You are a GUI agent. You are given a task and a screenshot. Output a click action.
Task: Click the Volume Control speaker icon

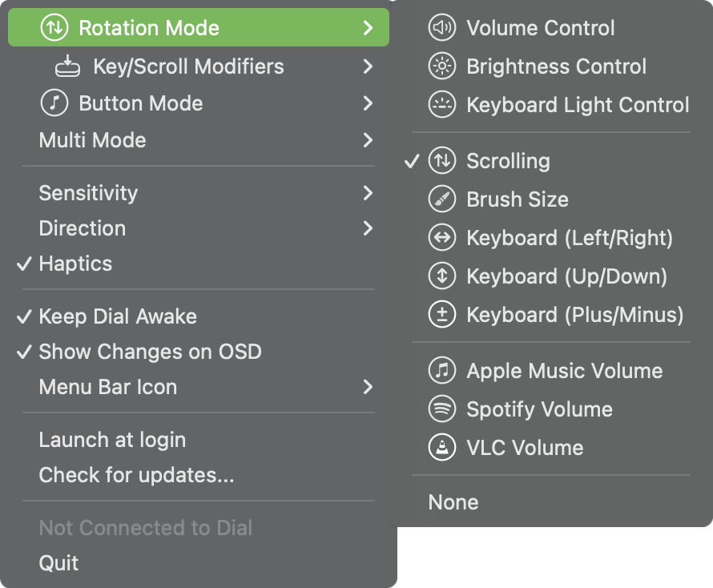coord(441,28)
